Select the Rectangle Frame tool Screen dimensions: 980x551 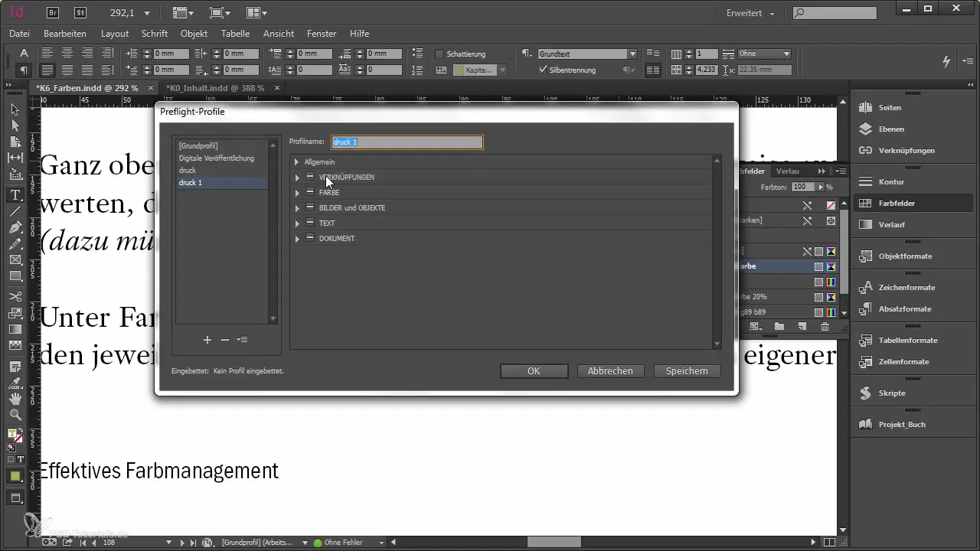point(15,260)
